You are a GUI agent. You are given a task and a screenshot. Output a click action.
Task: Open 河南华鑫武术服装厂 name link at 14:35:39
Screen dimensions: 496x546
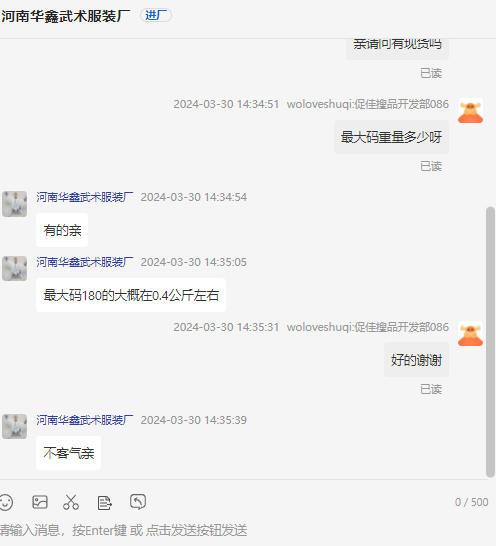(x=85, y=420)
